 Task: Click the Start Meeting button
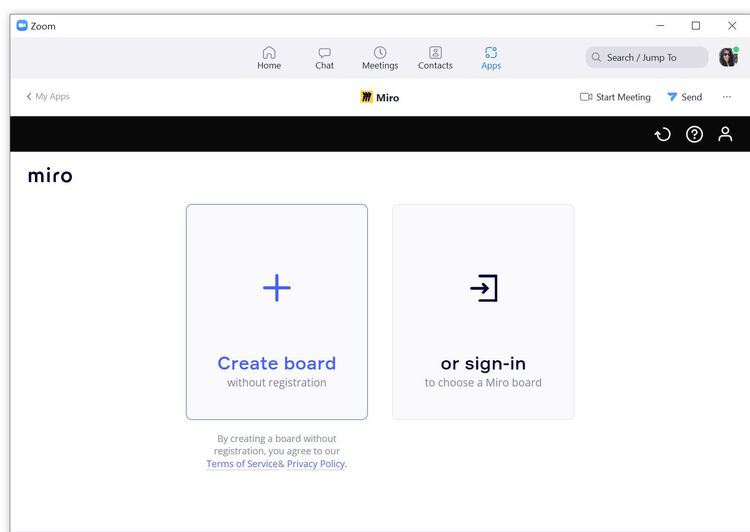coord(615,97)
